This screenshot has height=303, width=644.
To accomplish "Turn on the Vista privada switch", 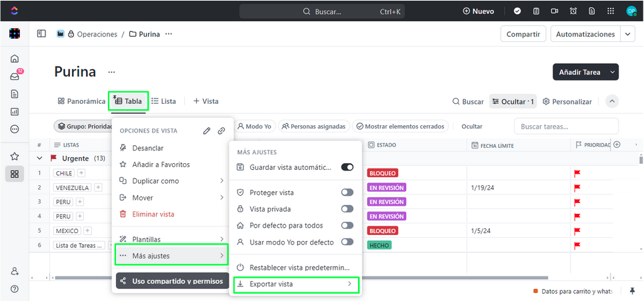I will pyautogui.click(x=347, y=208).
